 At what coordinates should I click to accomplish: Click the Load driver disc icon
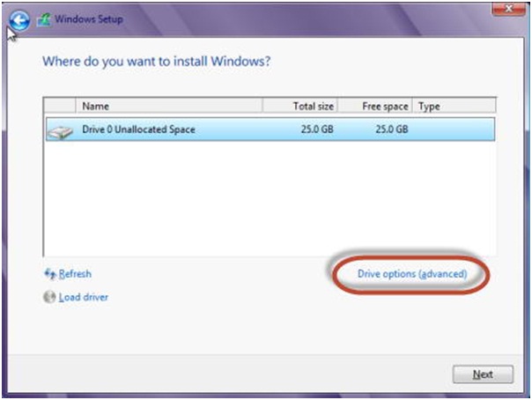click(x=49, y=297)
